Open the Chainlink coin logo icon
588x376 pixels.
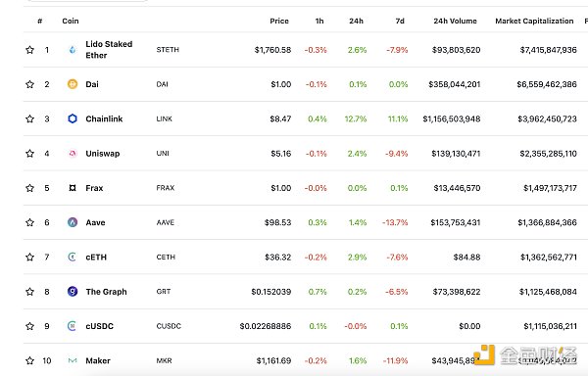73,118
